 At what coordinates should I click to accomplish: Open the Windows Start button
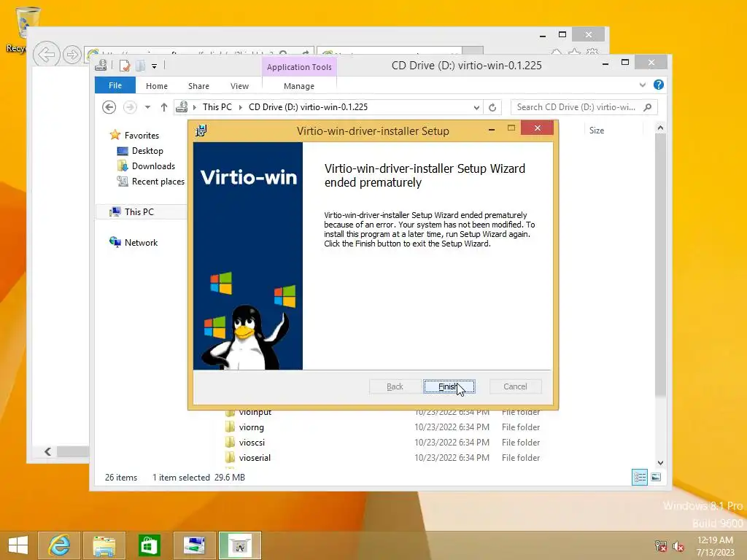(18, 545)
